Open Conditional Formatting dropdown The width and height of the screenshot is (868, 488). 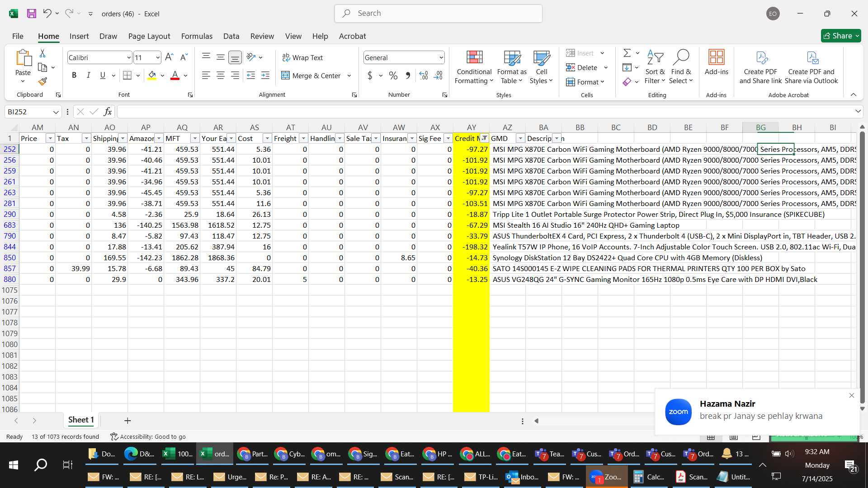point(474,67)
